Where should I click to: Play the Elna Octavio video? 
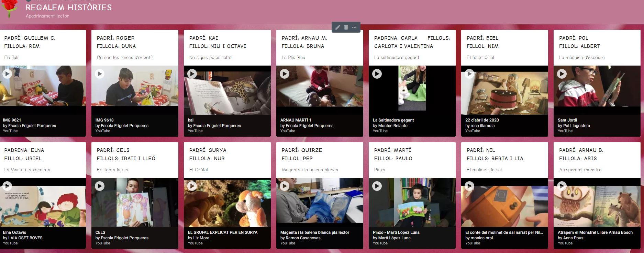(7, 186)
